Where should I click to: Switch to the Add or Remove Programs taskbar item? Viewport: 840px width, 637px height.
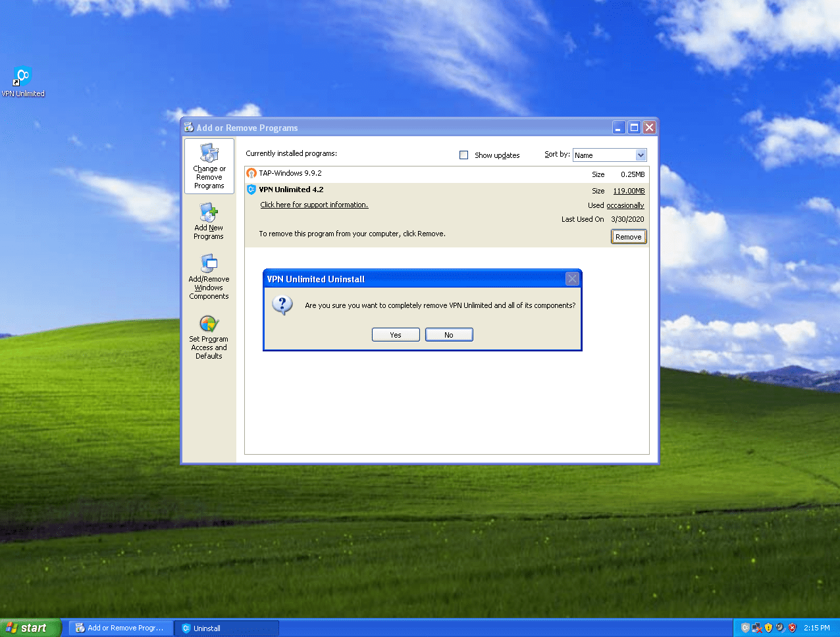120,627
